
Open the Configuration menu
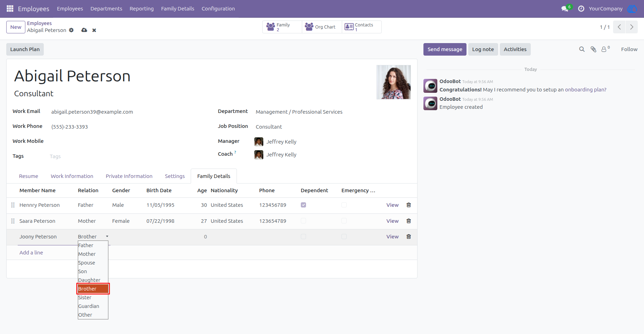pos(218,9)
